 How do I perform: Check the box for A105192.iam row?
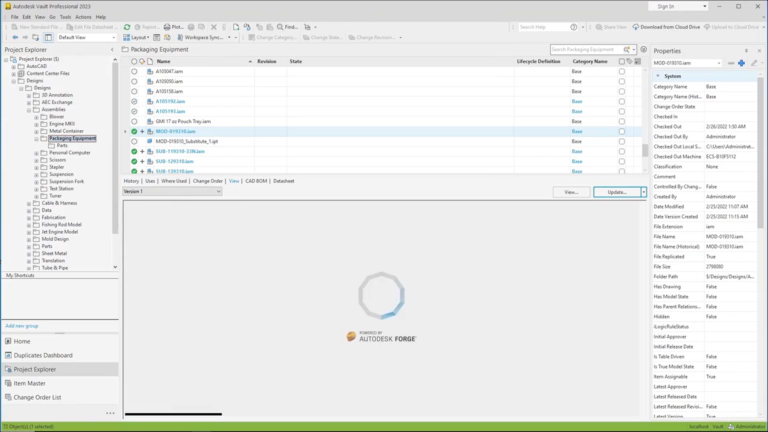pyautogui.click(x=622, y=101)
